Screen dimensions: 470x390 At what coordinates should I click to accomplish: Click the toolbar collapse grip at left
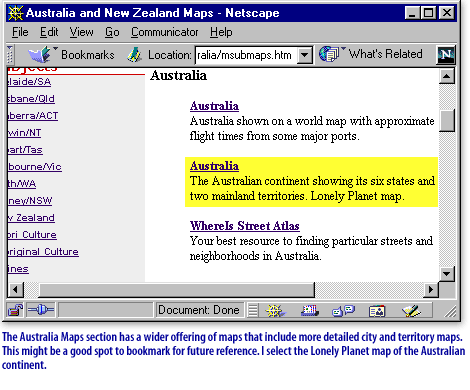pos(10,55)
